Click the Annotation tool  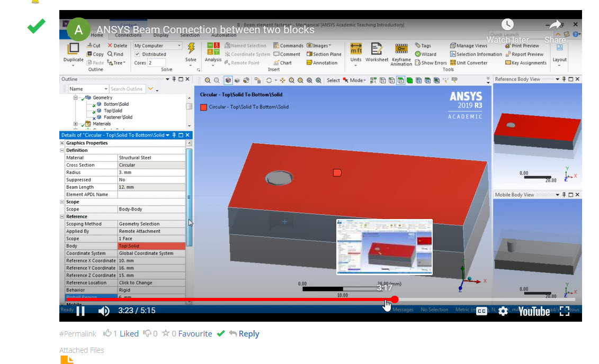point(322,62)
